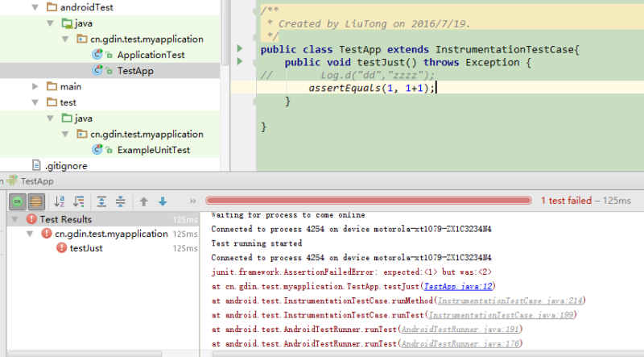Screen dimensions: 644x357
Task: Collapse cn.gdin.test.myapplication in test results
Action: tap(30, 234)
